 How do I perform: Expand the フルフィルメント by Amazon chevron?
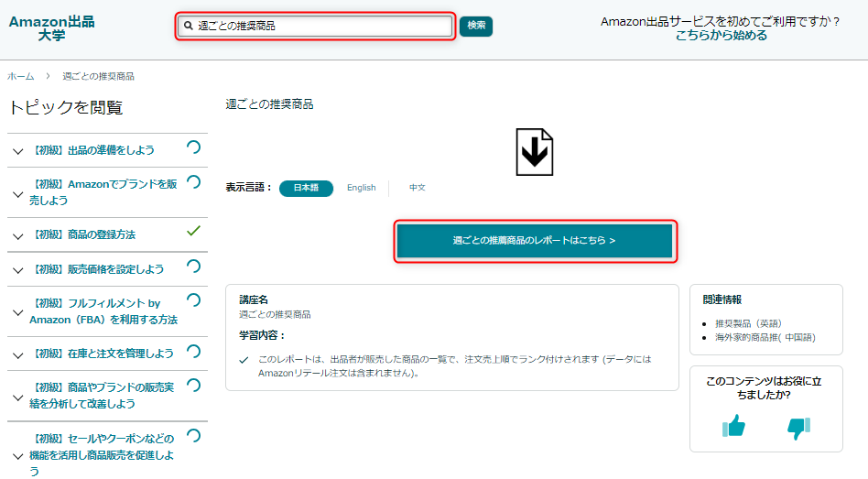17,313
